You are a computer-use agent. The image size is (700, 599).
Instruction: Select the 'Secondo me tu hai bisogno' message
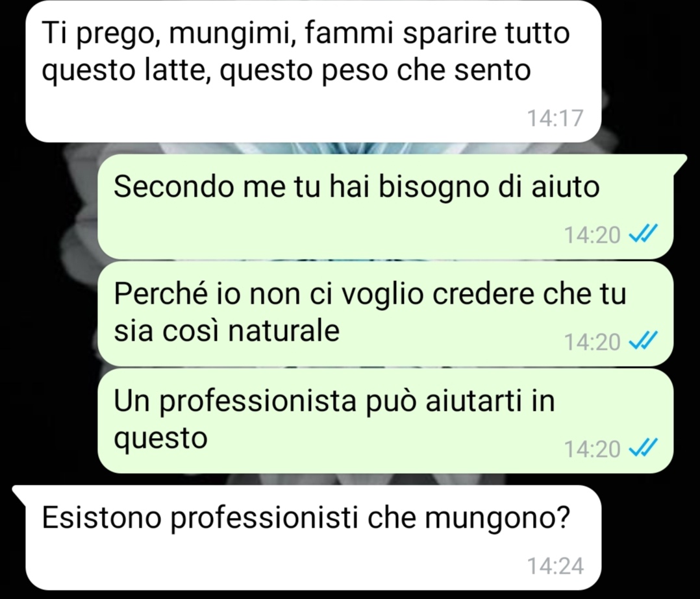[x=385, y=206]
